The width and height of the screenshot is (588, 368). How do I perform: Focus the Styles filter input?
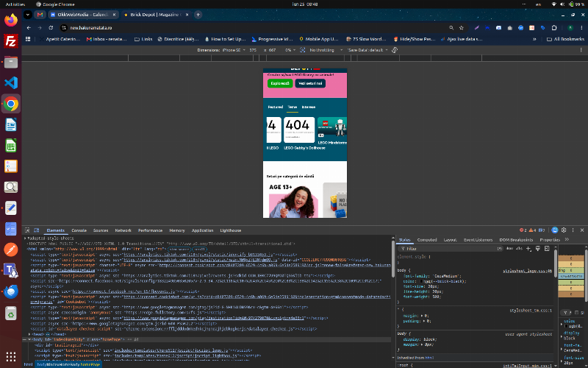click(451, 248)
